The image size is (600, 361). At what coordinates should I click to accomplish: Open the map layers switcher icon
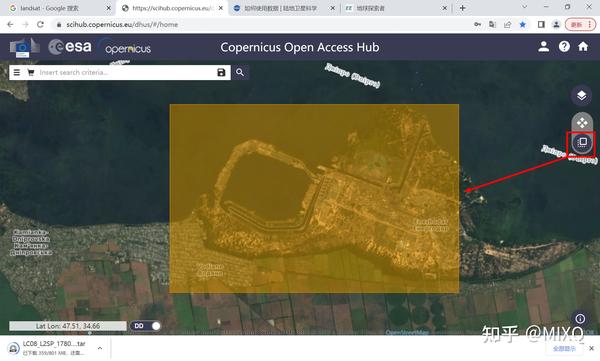tap(581, 95)
